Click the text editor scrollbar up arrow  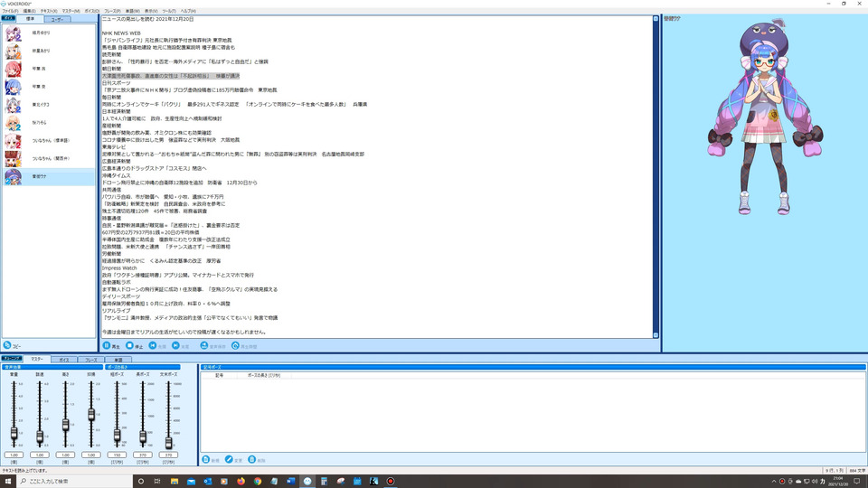[656, 19]
